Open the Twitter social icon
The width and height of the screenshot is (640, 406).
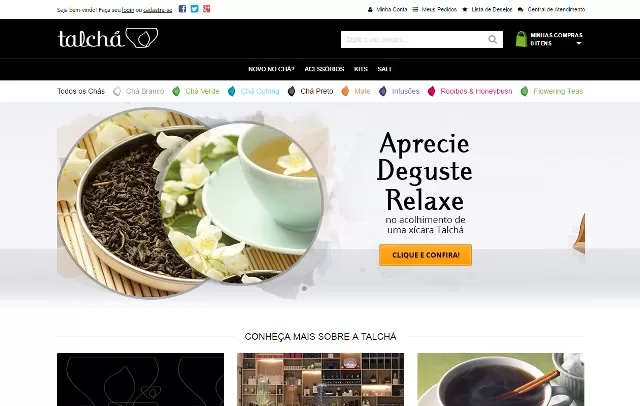coord(195,9)
